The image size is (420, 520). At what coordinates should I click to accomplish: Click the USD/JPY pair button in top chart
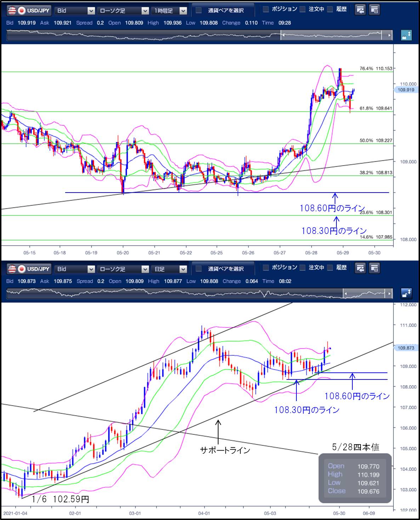[29, 11]
